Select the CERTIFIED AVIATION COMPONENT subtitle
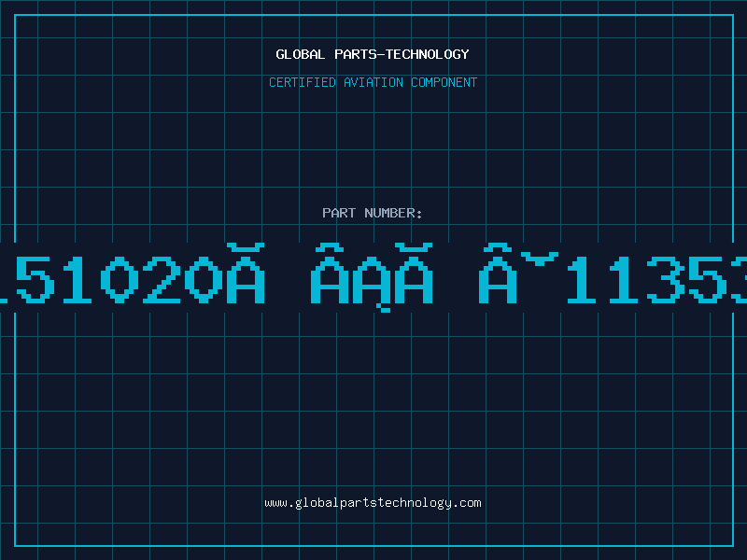 pyautogui.click(x=373, y=82)
